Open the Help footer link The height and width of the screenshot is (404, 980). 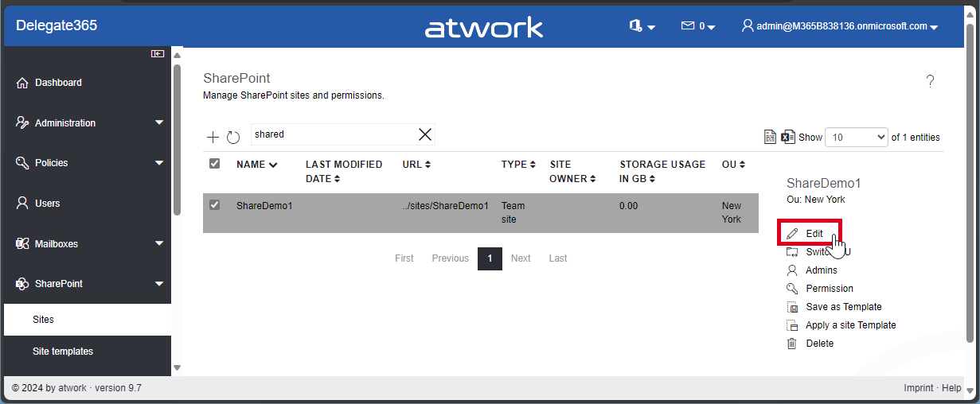click(951, 388)
